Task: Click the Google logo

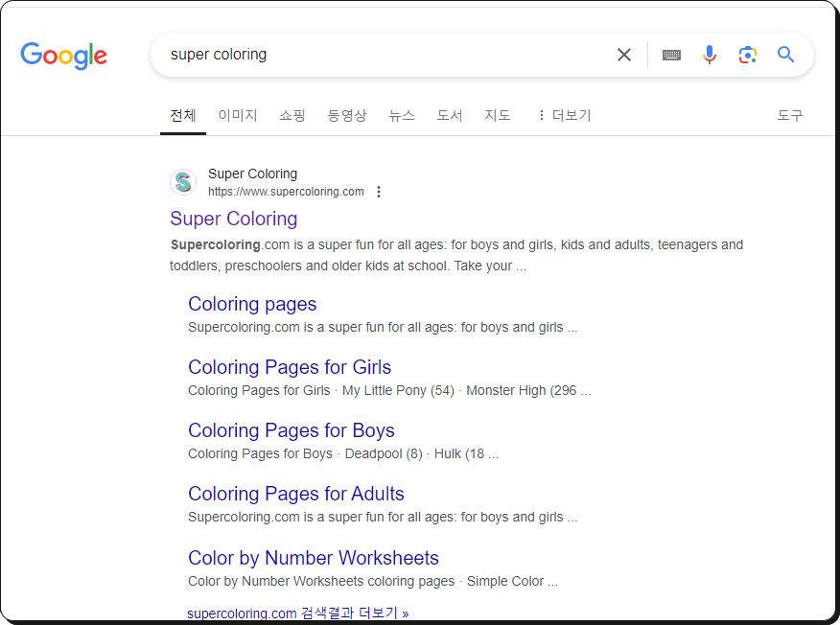Action: point(63,56)
